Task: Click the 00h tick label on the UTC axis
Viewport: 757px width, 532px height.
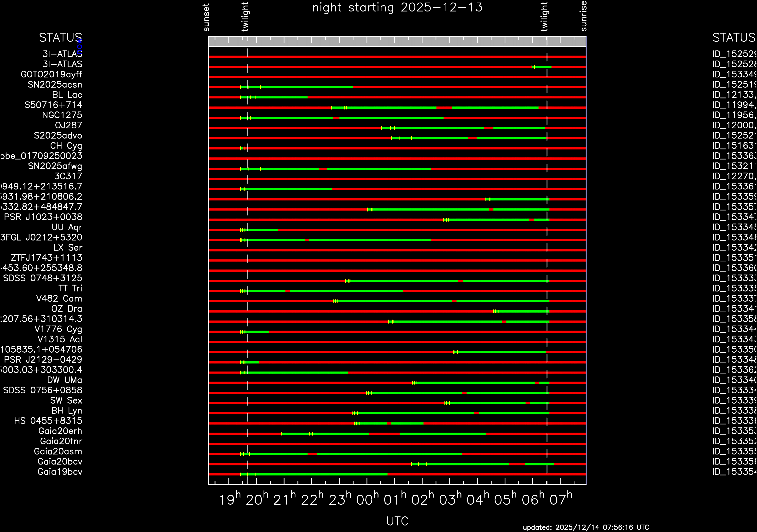Action: 367,500
